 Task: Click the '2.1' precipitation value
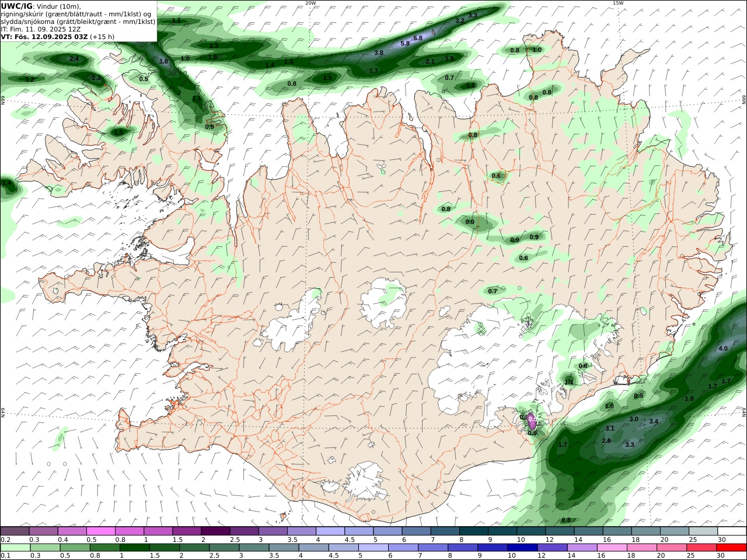point(430,61)
